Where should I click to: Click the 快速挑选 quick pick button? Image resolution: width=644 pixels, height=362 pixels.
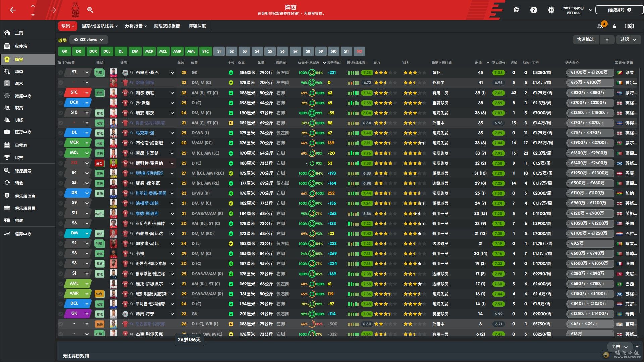tap(586, 39)
